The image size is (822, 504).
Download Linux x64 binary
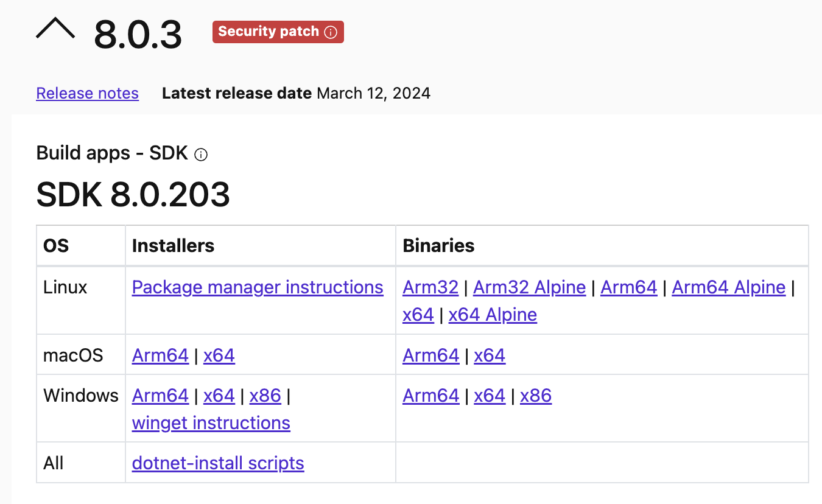click(418, 315)
